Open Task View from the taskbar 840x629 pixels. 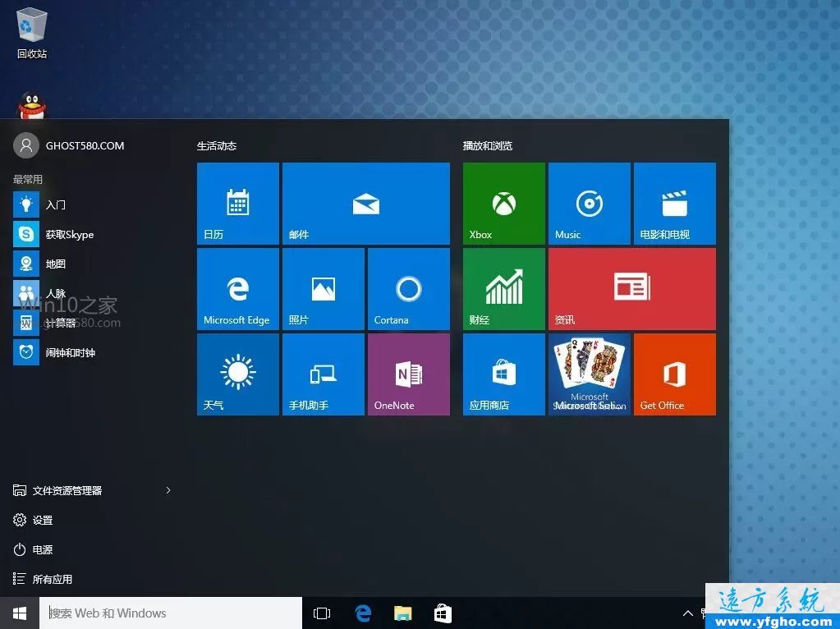(x=322, y=613)
